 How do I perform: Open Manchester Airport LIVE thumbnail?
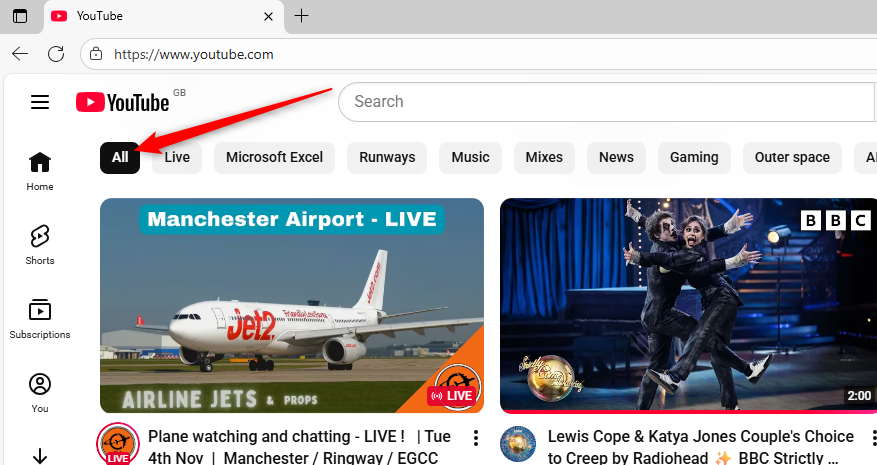[292, 306]
